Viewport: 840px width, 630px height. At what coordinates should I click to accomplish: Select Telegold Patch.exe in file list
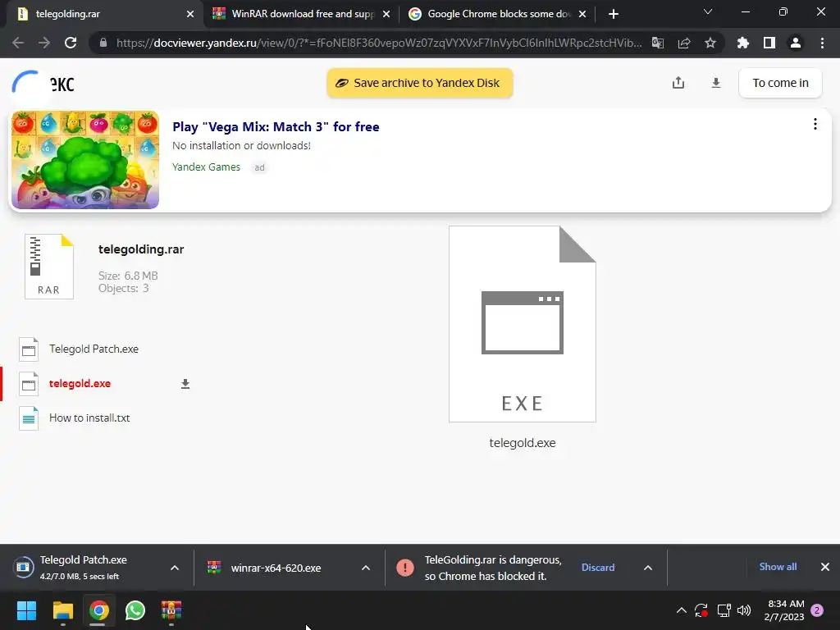tap(94, 349)
